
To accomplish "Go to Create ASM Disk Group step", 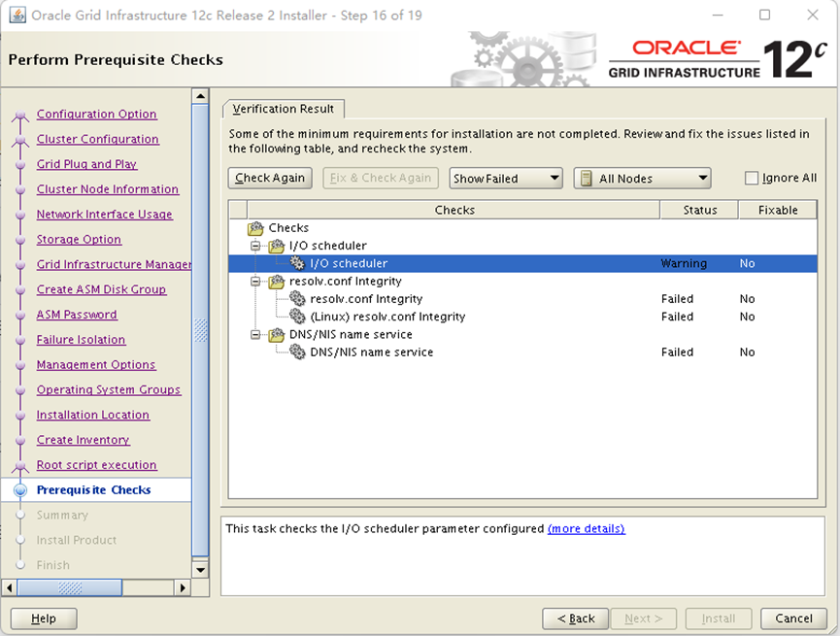I will (x=101, y=289).
